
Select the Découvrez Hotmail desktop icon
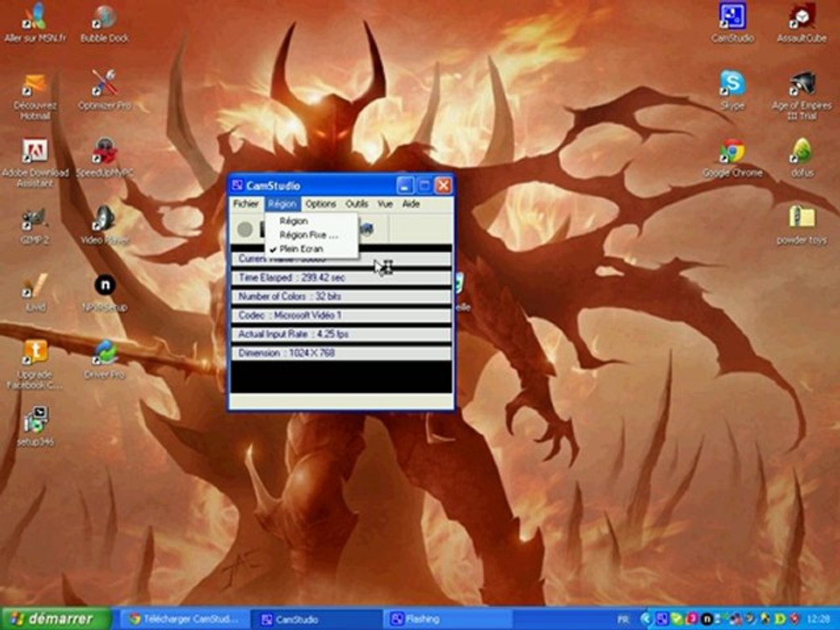click(x=35, y=96)
